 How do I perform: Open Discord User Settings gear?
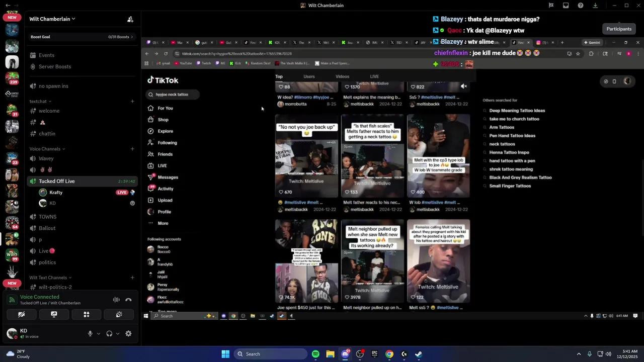coord(128,333)
